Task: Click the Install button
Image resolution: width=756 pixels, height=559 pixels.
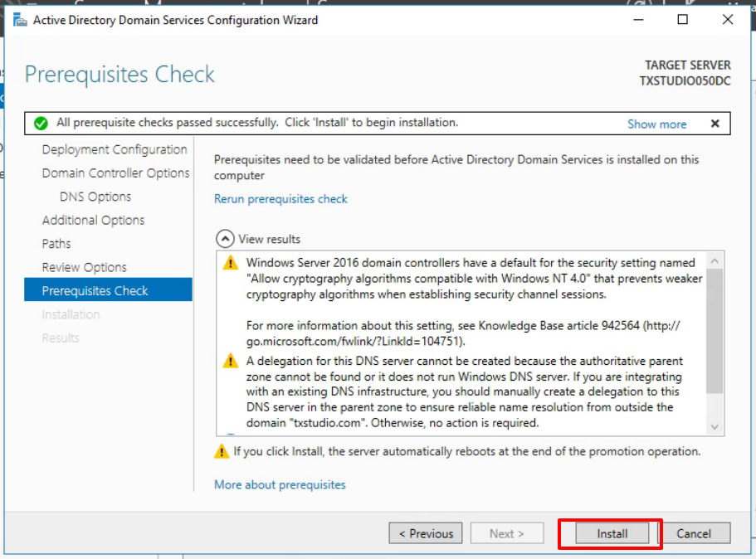Action: (612, 533)
